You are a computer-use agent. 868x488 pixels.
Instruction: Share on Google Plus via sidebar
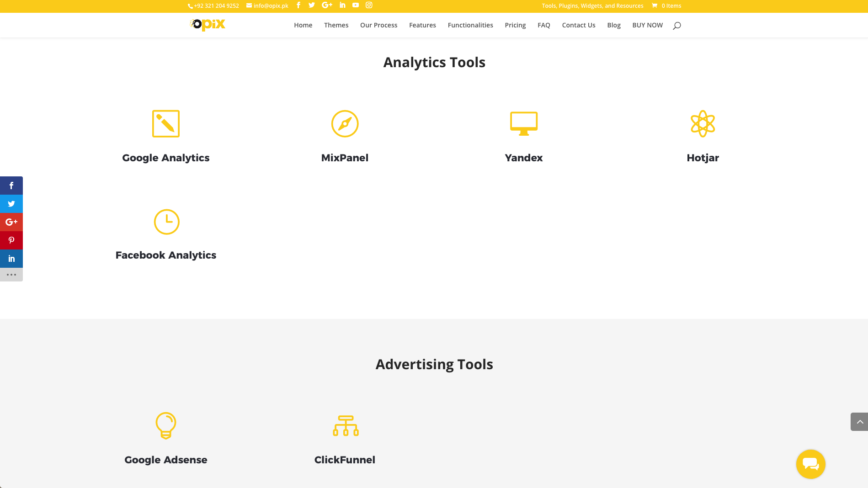(x=11, y=222)
